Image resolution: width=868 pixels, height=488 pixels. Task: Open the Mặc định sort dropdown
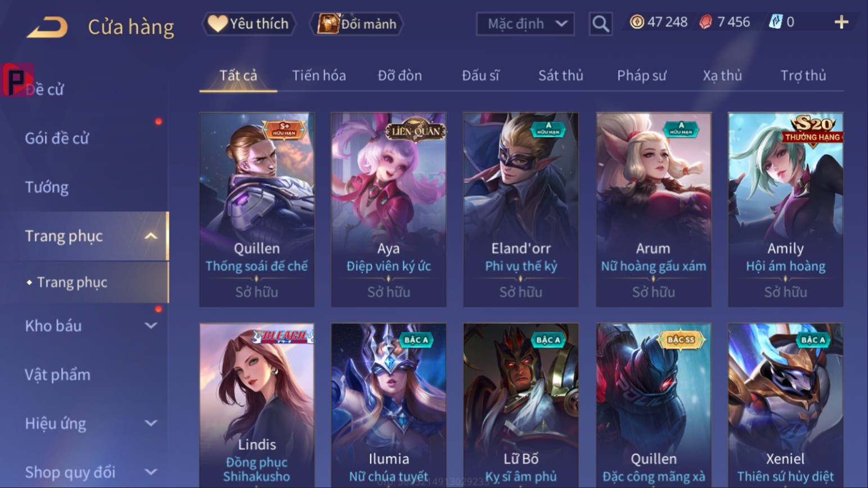click(525, 24)
